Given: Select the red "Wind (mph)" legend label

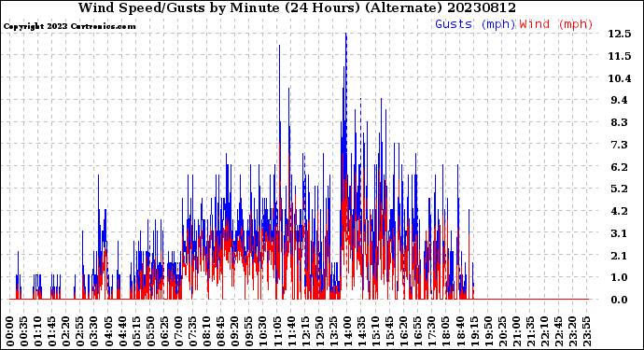Looking at the screenshot, I should [556, 24].
